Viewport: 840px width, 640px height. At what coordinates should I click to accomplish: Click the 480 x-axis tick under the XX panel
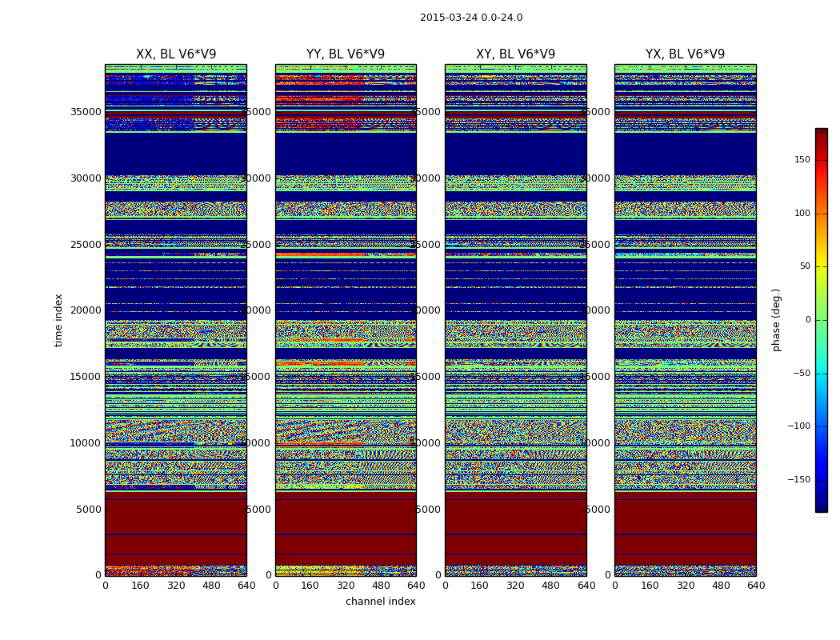[211, 586]
